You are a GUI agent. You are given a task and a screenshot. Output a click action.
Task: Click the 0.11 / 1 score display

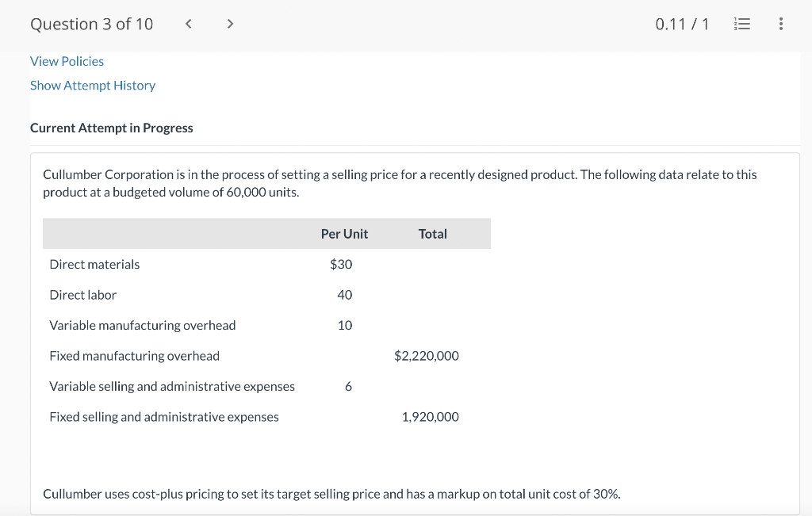682,24
